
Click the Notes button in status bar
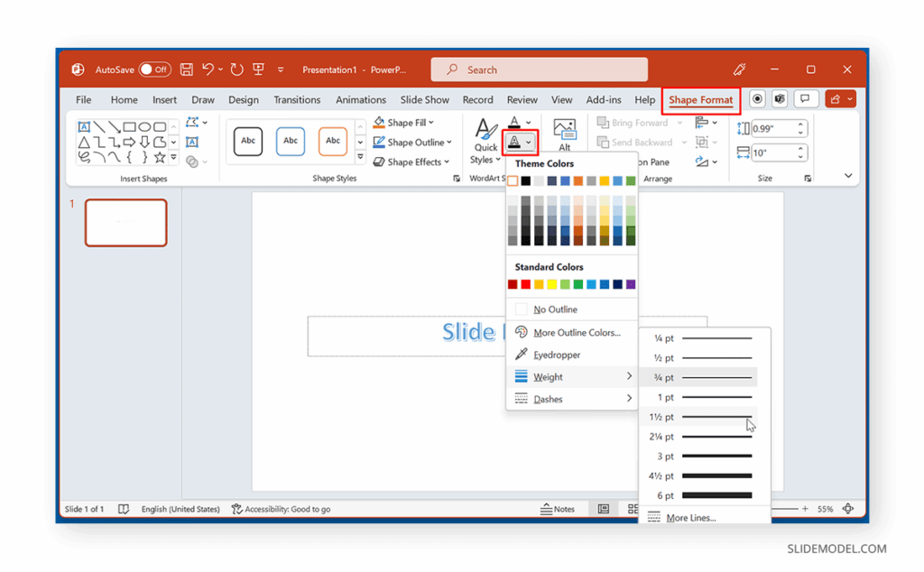(x=558, y=508)
